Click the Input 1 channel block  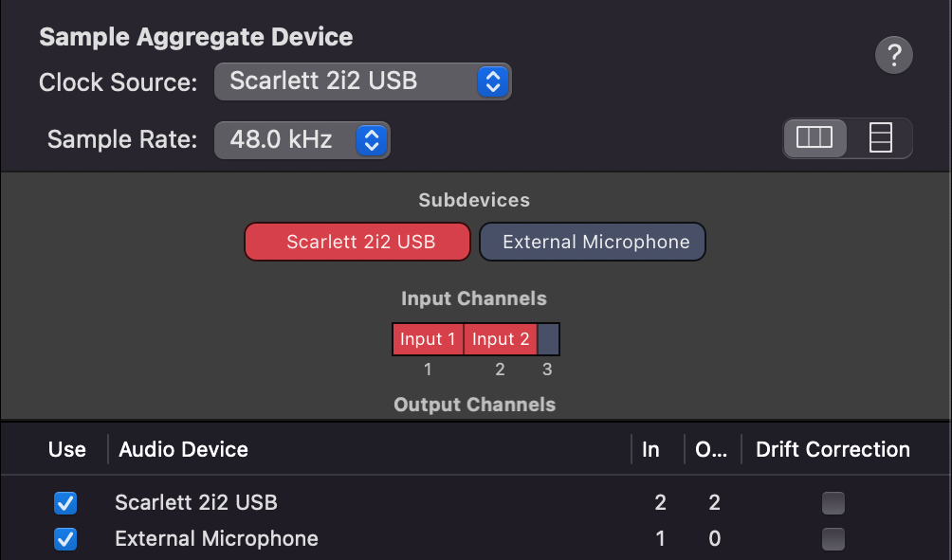point(428,339)
